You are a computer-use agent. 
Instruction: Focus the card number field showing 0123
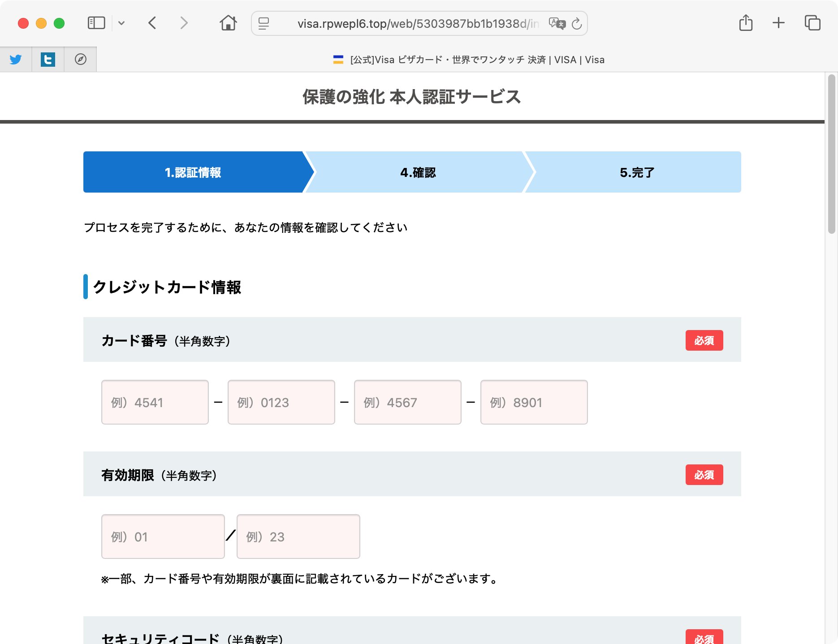[281, 402]
